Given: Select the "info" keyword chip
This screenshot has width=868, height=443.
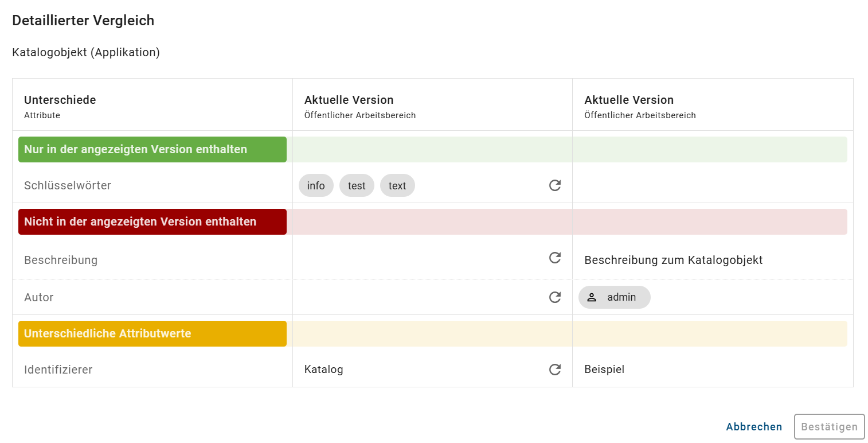Looking at the screenshot, I should click(316, 185).
